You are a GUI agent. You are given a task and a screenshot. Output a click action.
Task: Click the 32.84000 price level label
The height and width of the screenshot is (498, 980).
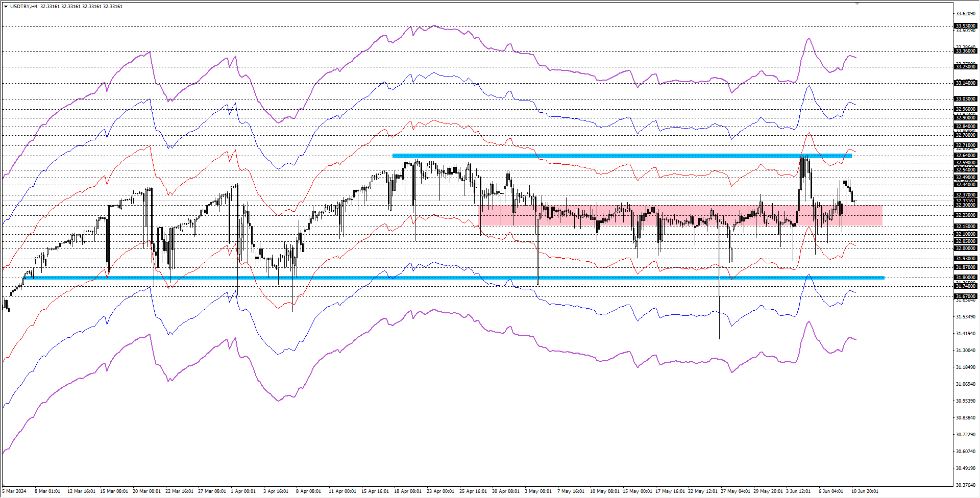966,127
